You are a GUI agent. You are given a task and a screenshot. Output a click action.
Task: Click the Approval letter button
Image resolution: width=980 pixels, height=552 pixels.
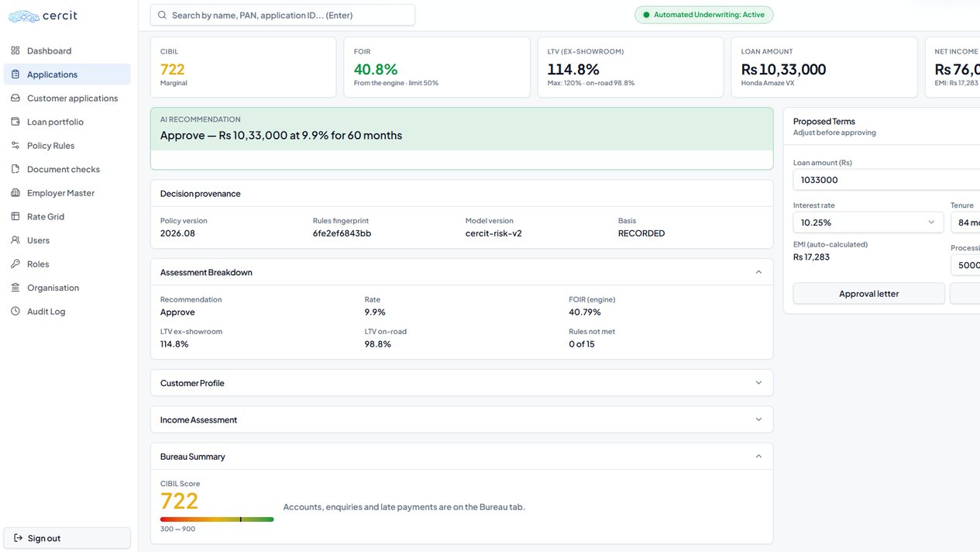pos(868,294)
